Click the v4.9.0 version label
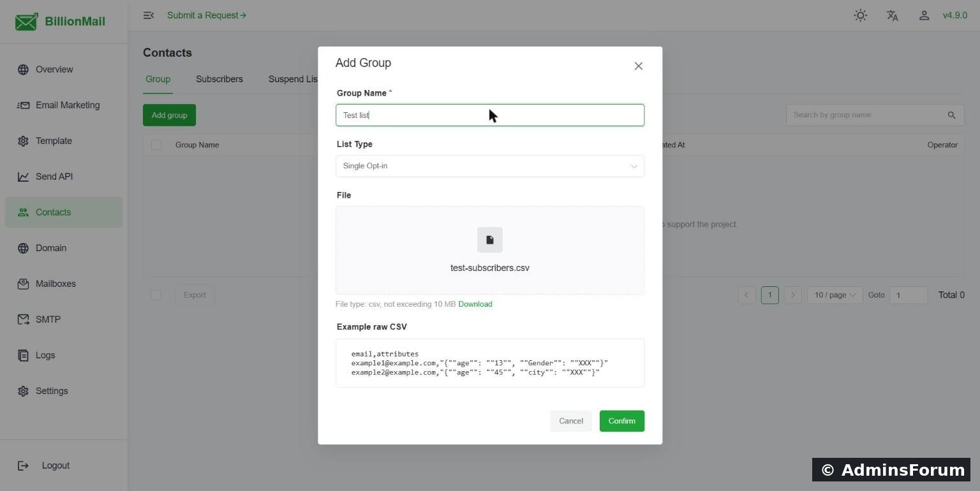This screenshot has height=491, width=980. coord(955,15)
